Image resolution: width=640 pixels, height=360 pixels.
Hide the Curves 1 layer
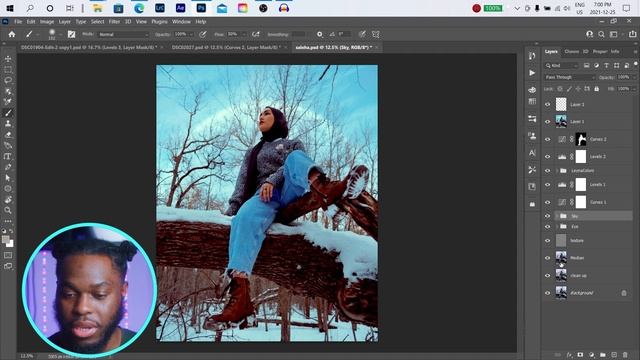pyautogui.click(x=548, y=202)
